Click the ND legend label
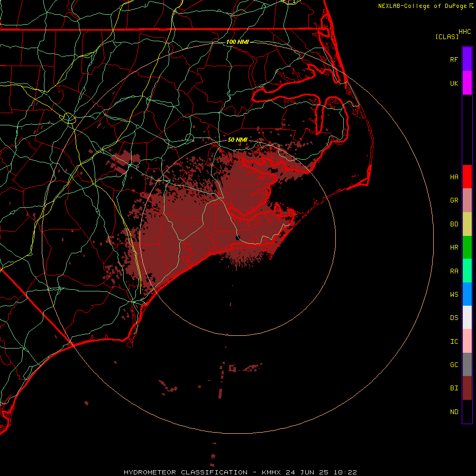The height and width of the screenshot is (476, 476). pyautogui.click(x=454, y=412)
